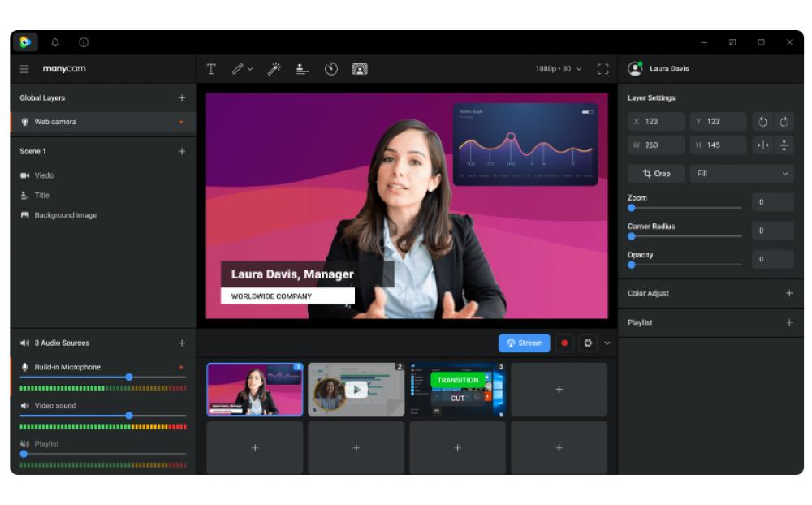This screenshot has height=505, width=812.
Task: Select the picture-in-picture presenter tool
Action: point(360,69)
